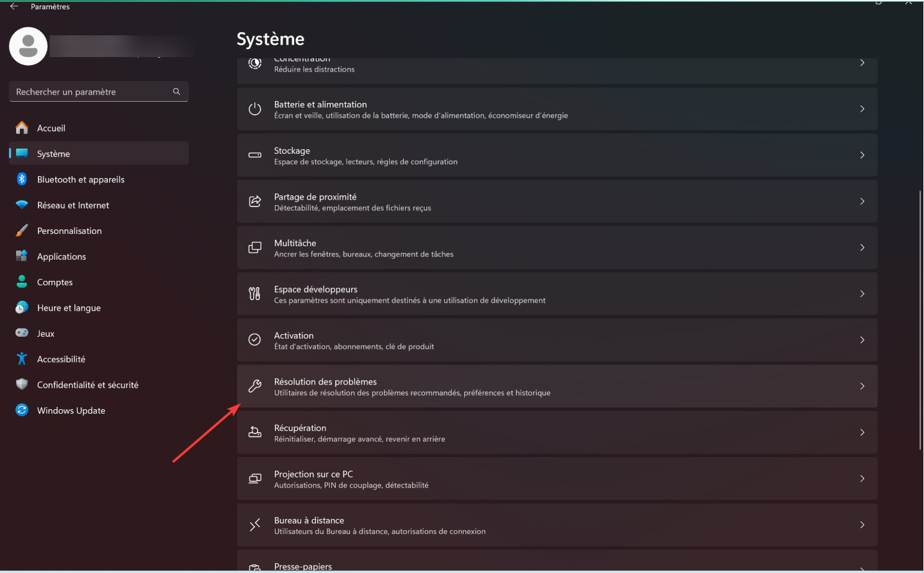Click 'Espace de stockage, lecteurs, règles de configuration'
Screen dimensions: 924x573
click(x=366, y=162)
